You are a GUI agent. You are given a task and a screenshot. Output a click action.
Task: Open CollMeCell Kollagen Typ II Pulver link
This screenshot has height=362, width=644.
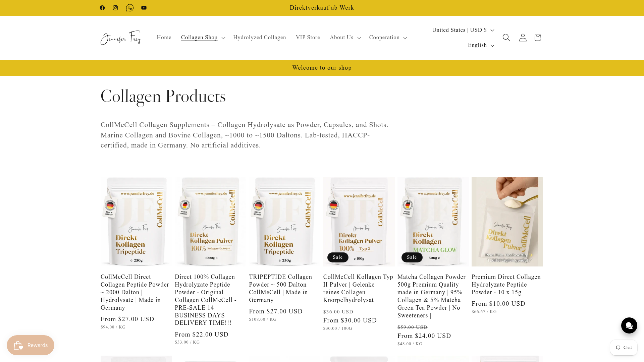[x=358, y=289]
